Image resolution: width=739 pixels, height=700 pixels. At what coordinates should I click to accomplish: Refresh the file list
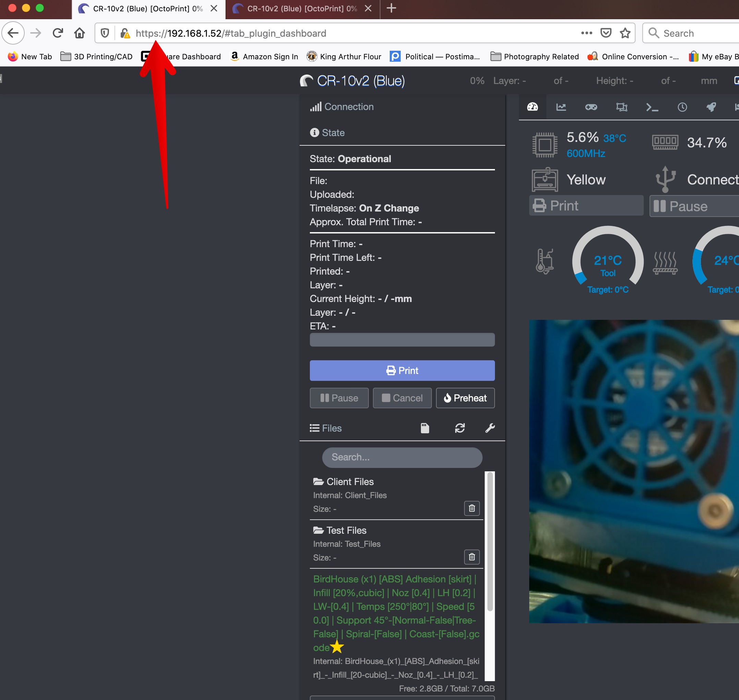pos(460,428)
